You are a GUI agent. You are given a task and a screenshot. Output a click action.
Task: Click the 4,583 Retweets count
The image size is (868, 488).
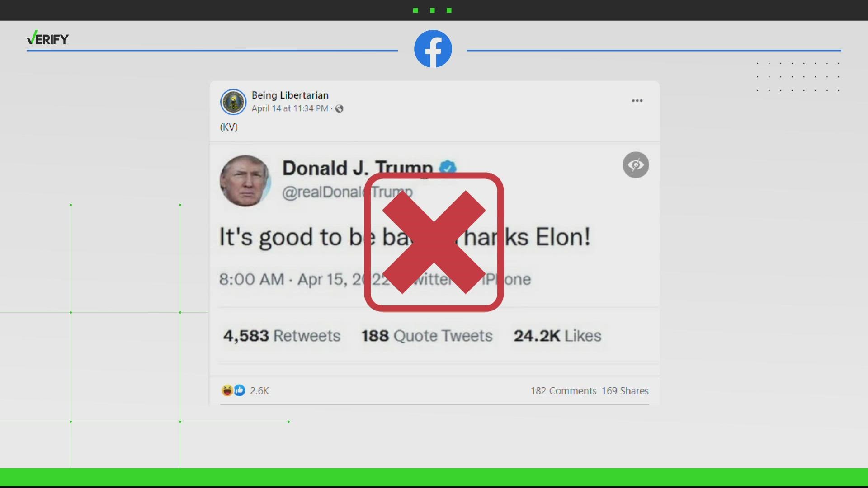click(x=282, y=336)
